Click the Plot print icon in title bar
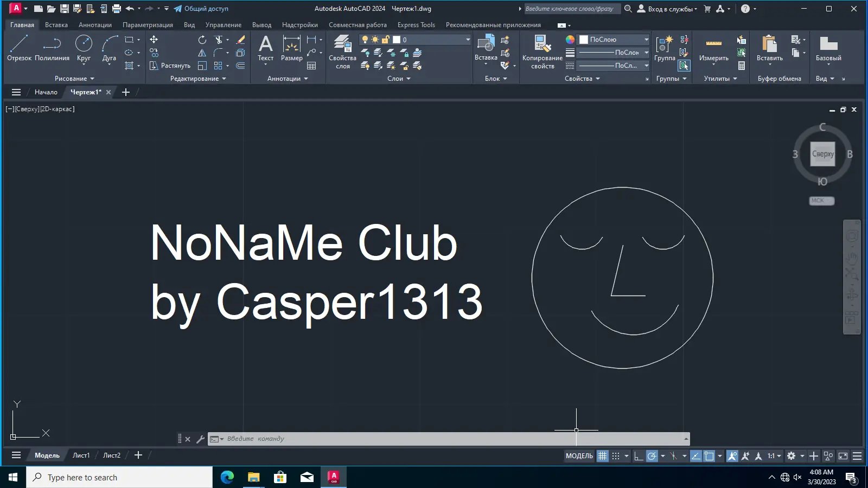This screenshot has height=488, width=868. click(116, 9)
